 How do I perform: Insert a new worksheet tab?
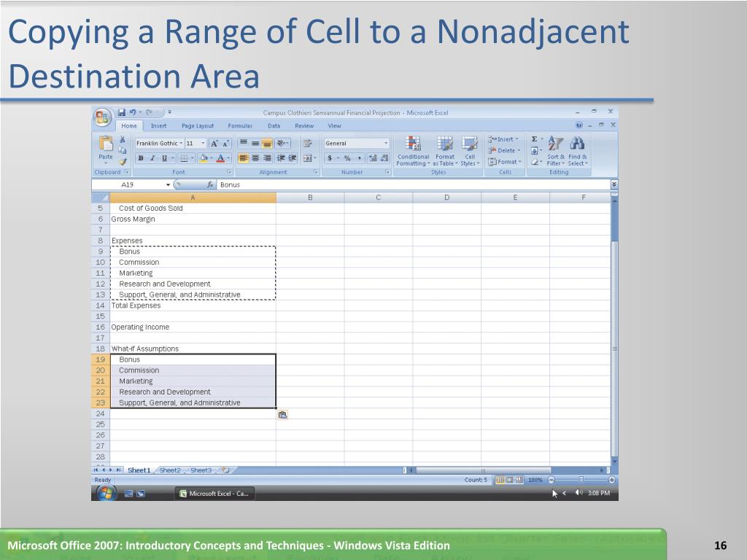[x=226, y=470]
